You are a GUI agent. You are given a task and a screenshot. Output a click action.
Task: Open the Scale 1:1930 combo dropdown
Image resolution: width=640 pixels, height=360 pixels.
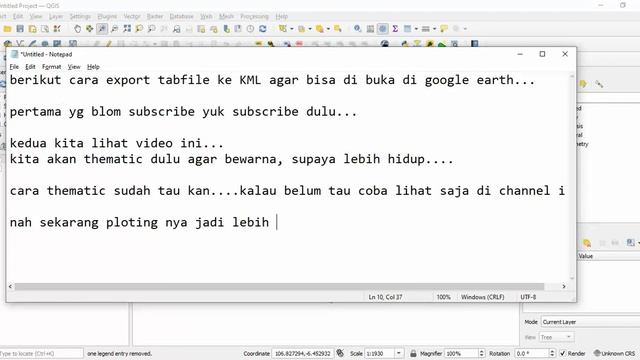[399, 353]
